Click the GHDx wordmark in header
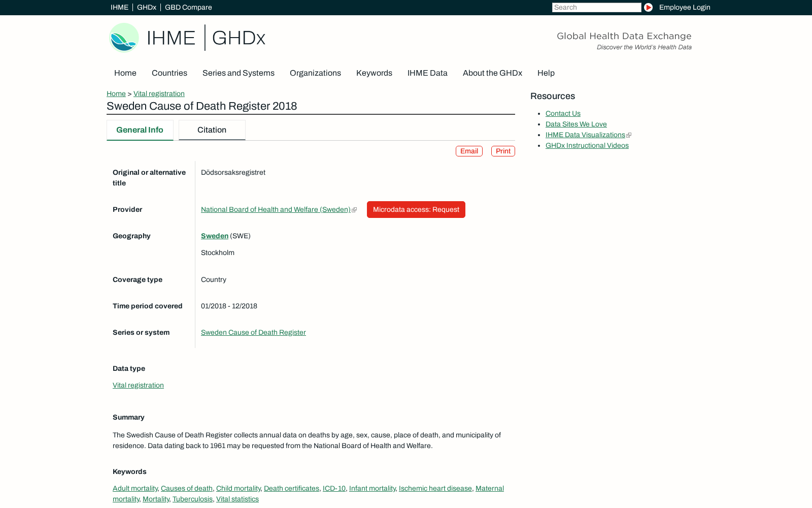The height and width of the screenshot is (508, 812). click(x=239, y=38)
